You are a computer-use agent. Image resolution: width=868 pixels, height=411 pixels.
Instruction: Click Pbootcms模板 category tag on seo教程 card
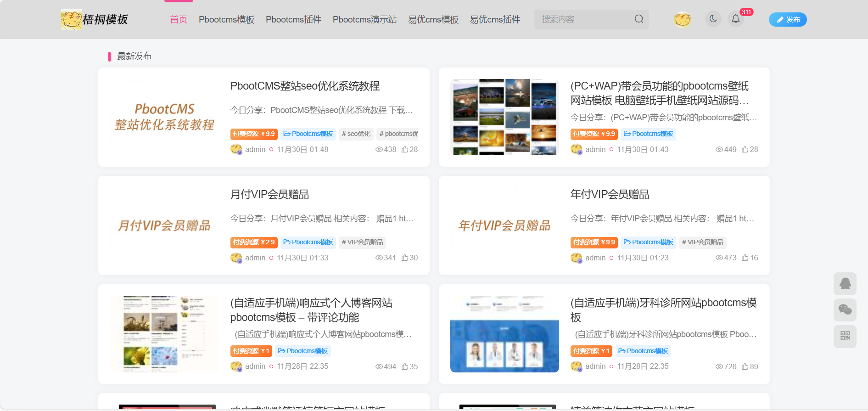click(308, 134)
